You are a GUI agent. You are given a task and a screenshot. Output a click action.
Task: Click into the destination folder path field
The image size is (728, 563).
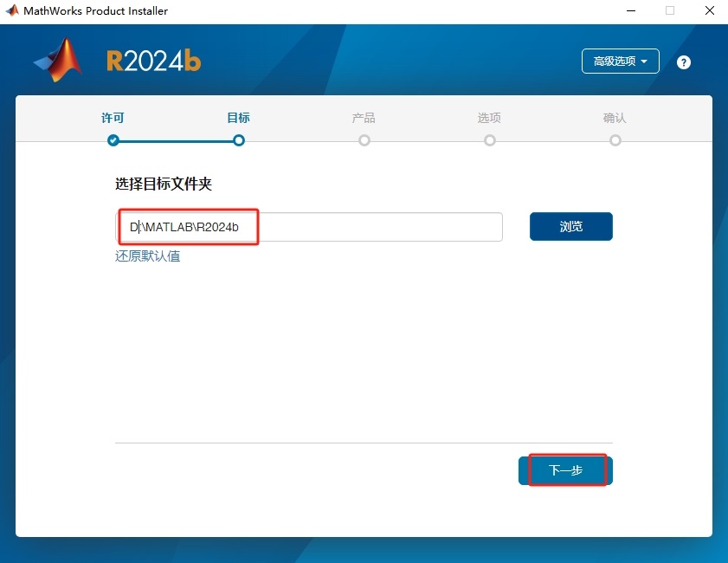point(309,227)
